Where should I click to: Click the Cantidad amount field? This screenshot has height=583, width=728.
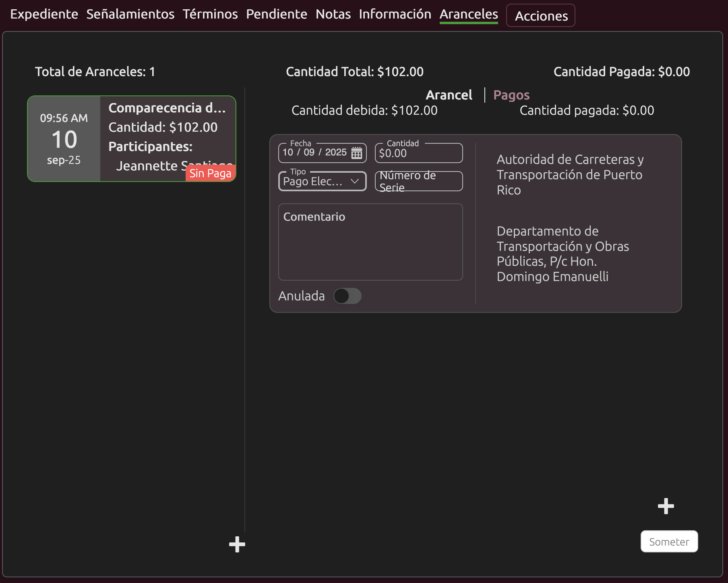[419, 153]
